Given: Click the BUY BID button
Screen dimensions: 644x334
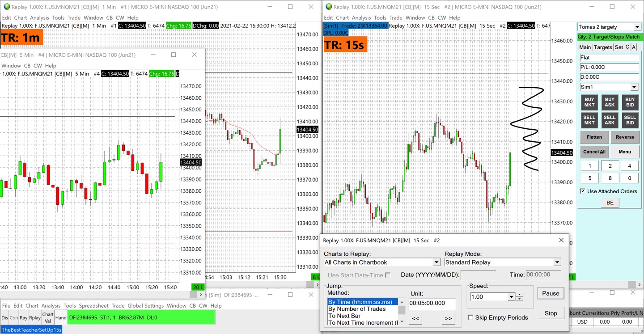Looking at the screenshot, I should pyautogui.click(x=630, y=102).
